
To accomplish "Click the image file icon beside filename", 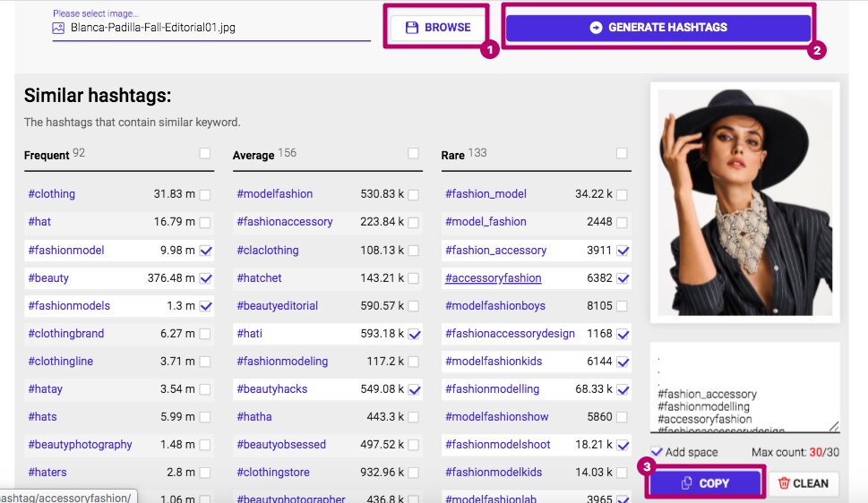I will 58,28.
